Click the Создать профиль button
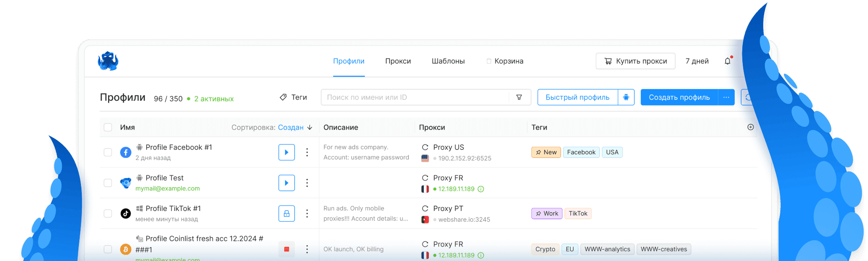 (679, 97)
